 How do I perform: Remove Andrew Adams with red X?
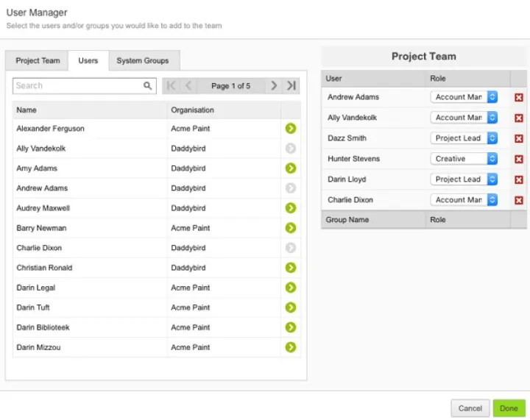click(518, 98)
